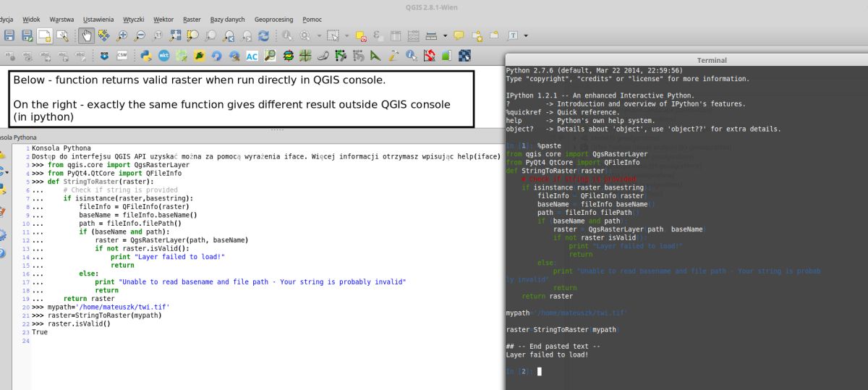
Task: Click the CSW MetaSearch catalogue icon
Action: point(122,55)
